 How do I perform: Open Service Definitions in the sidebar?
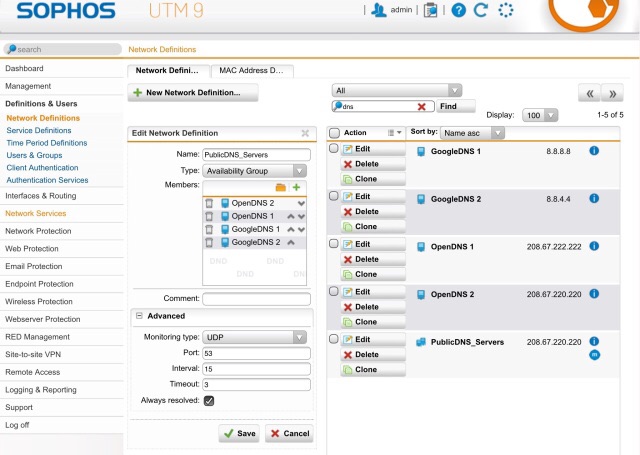click(x=39, y=131)
